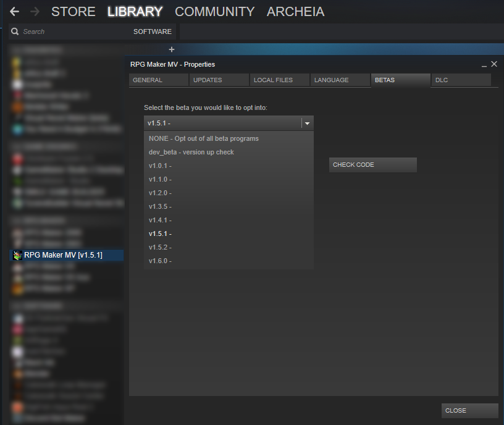Click the CHECK CODE button

click(373, 164)
